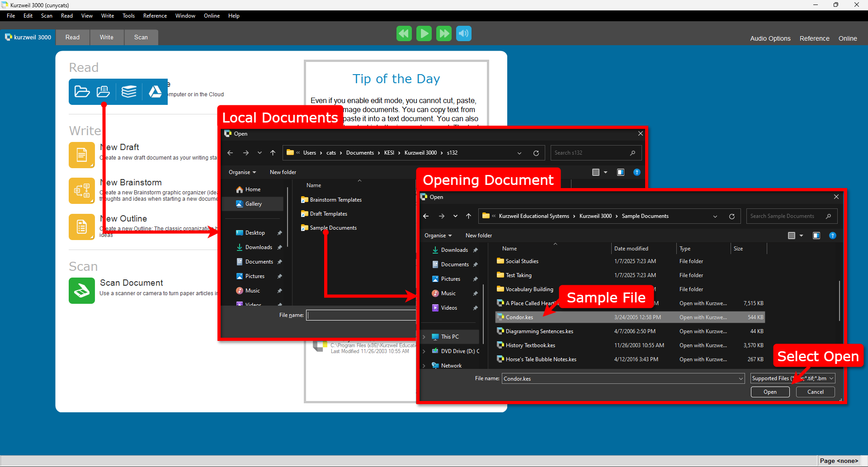Open help in Sample Documents dialog
This screenshot has width=868, height=467.
click(833, 236)
